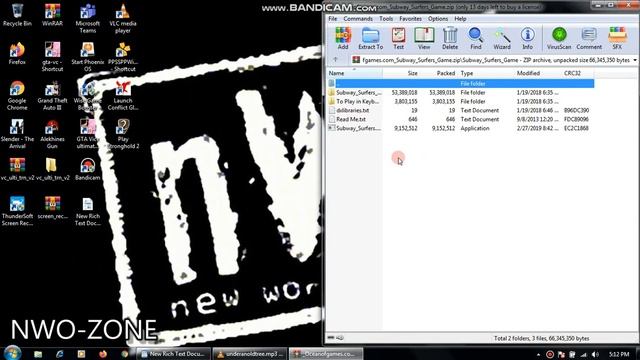Select New Rich Text Document desktop icon
The width and height of the screenshot is (640, 360).
(x=88, y=211)
